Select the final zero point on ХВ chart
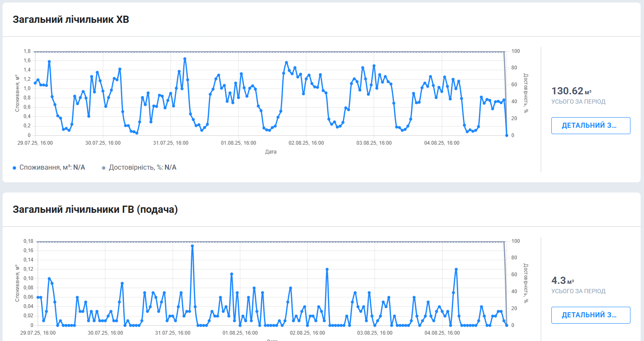The image size is (644, 341). coord(506,135)
